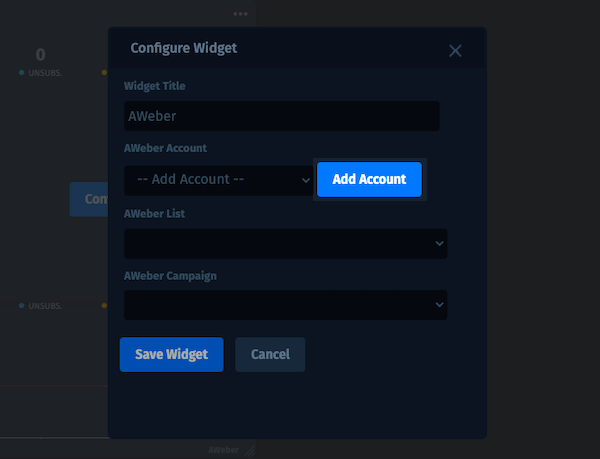The image size is (600, 459).
Task: Cancel the widget configuration
Action: tap(270, 354)
